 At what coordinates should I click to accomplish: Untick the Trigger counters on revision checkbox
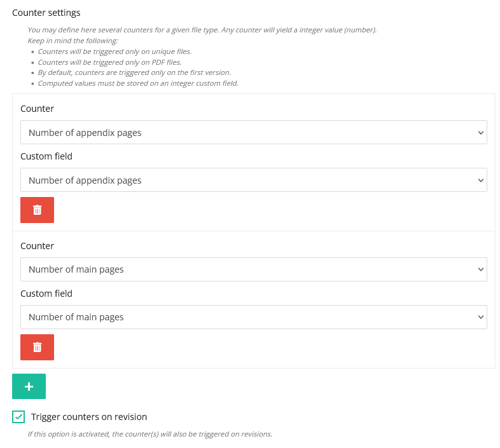[x=18, y=417]
